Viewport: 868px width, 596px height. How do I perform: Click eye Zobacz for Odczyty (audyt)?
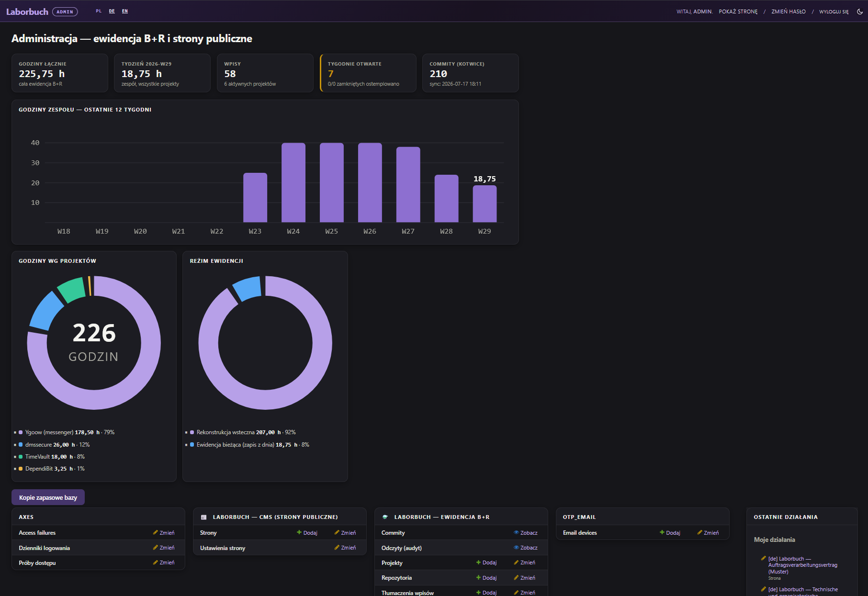coord(526,548)
